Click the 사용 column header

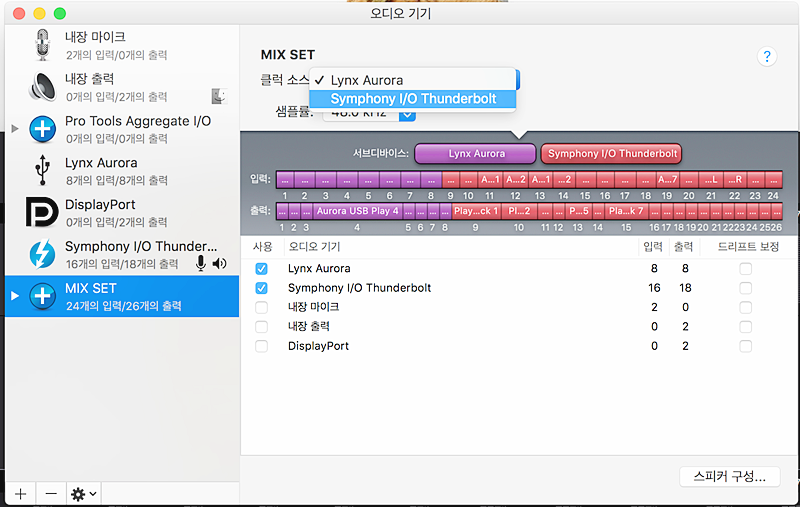[263, 247]
